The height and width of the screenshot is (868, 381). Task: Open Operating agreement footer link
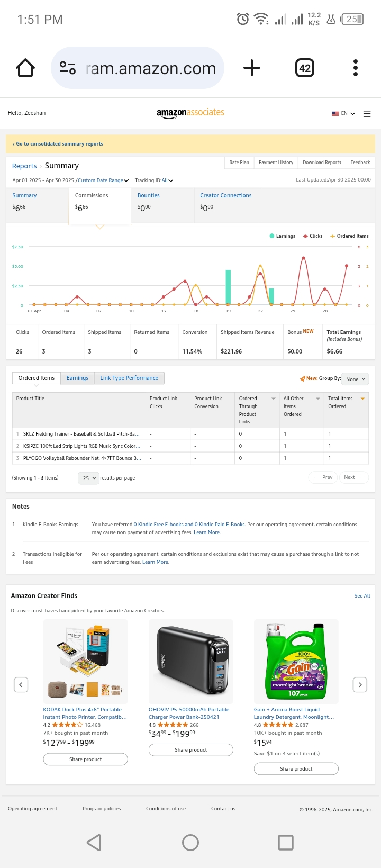(32, 809)
